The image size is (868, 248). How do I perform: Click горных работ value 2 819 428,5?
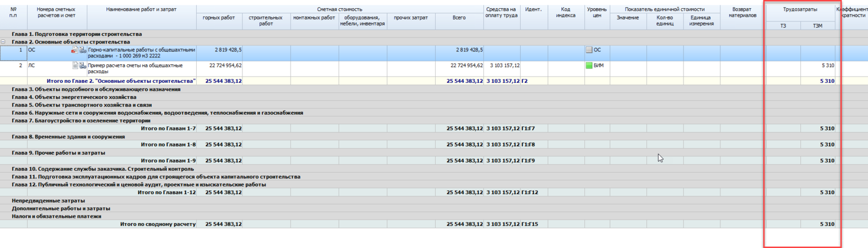click(228, 50)
